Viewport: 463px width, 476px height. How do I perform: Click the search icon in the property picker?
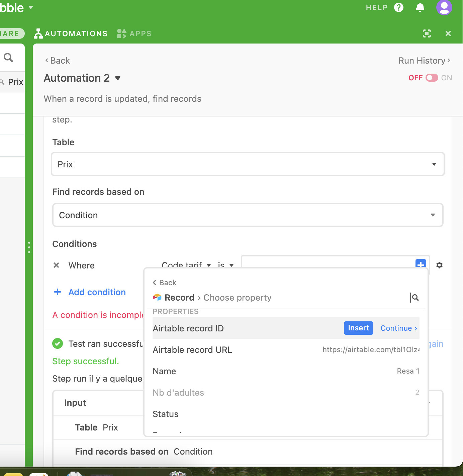pos(415,297)
